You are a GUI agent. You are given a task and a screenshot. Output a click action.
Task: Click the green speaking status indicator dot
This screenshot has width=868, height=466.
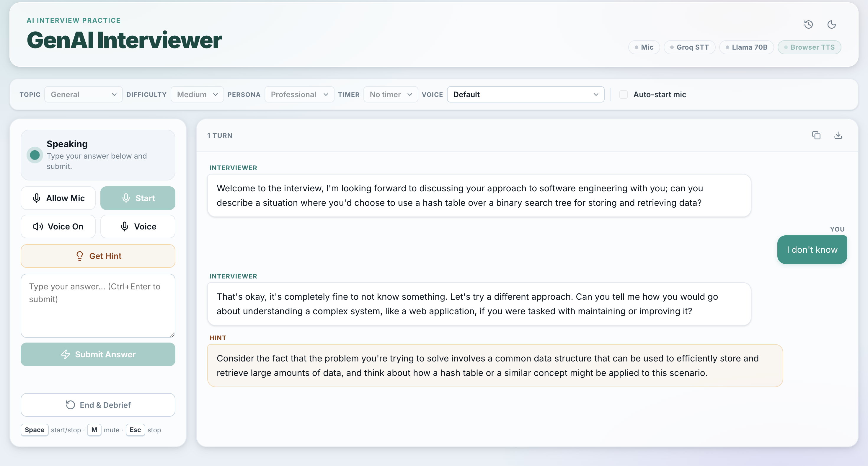pos(35,155)
